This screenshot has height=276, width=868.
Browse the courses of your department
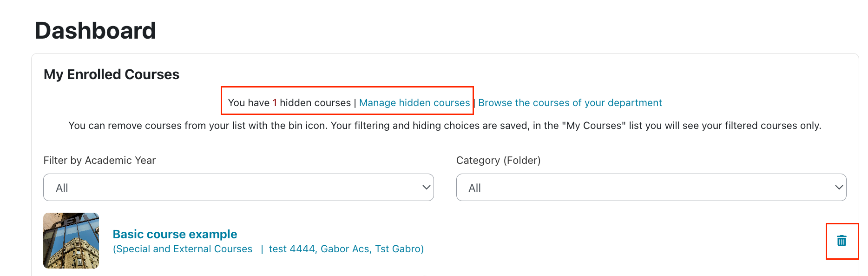pos(570,103)
